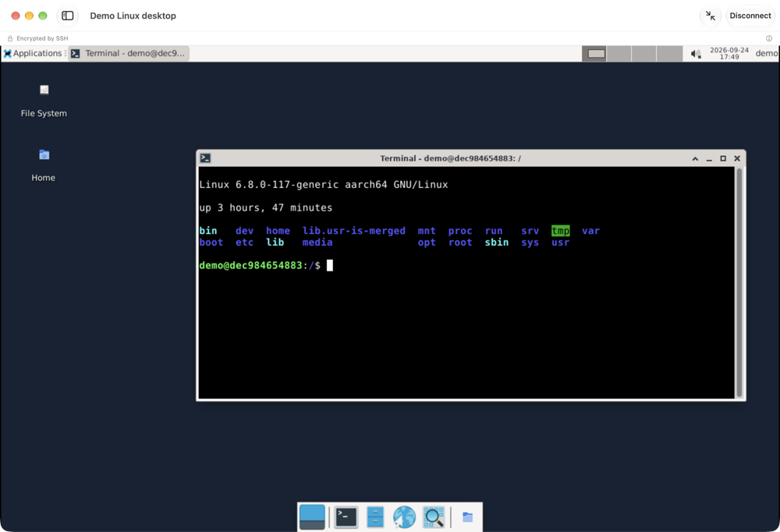The image size is (780, 532).
Task: Click lib.usr-is-merged in terminal output
Action: pyautogui.click(x=353, y=231)
